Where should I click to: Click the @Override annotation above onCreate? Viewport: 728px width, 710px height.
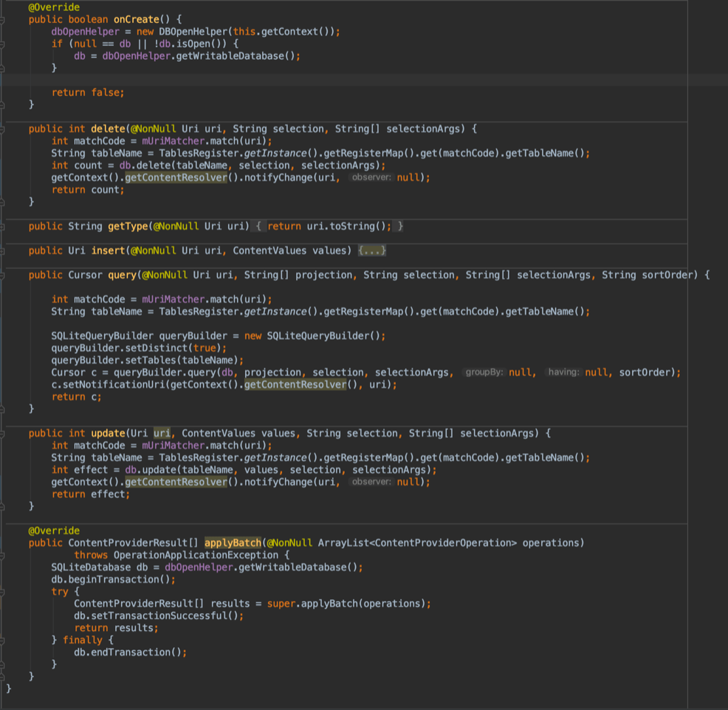[x=54, y=7]
